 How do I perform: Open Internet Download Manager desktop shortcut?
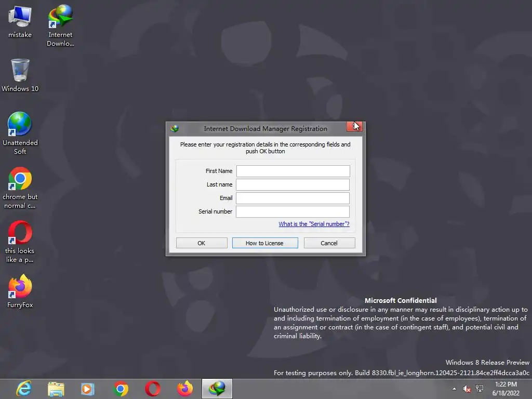point(60,25)
